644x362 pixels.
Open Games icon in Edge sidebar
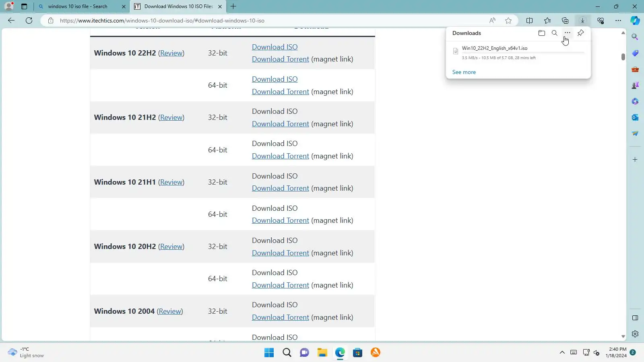point(635,85)
